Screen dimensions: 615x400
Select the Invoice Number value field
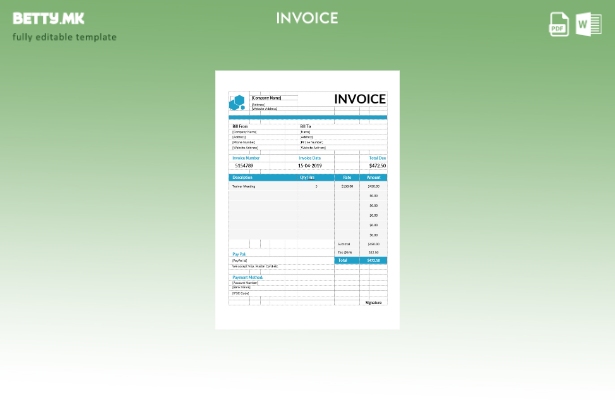click(244, 166)
